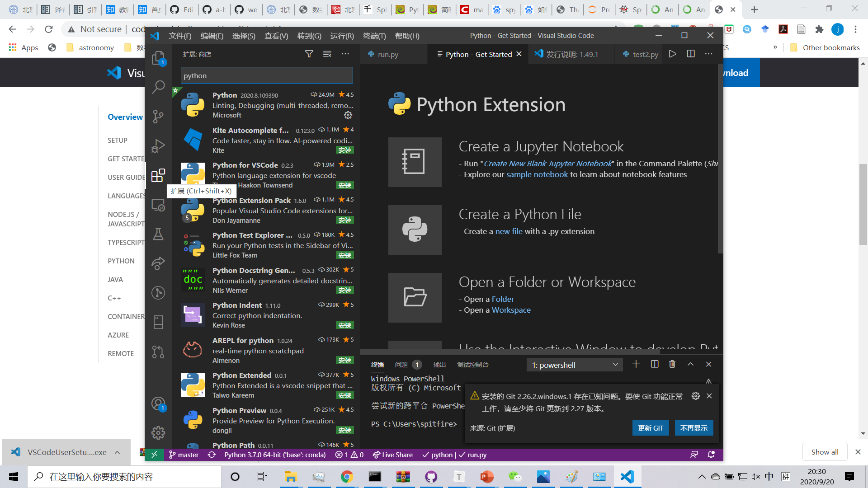Open the Extensions view icon

(158, 175)
